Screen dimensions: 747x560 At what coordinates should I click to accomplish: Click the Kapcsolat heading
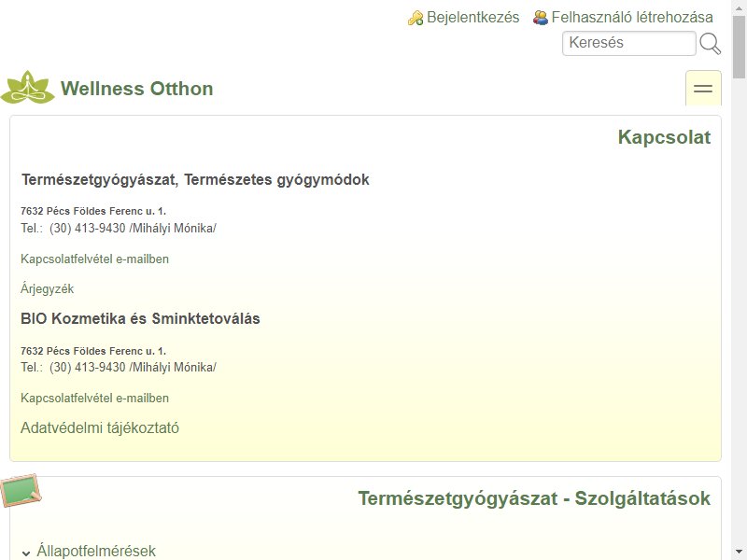click(x=664, y=137)
